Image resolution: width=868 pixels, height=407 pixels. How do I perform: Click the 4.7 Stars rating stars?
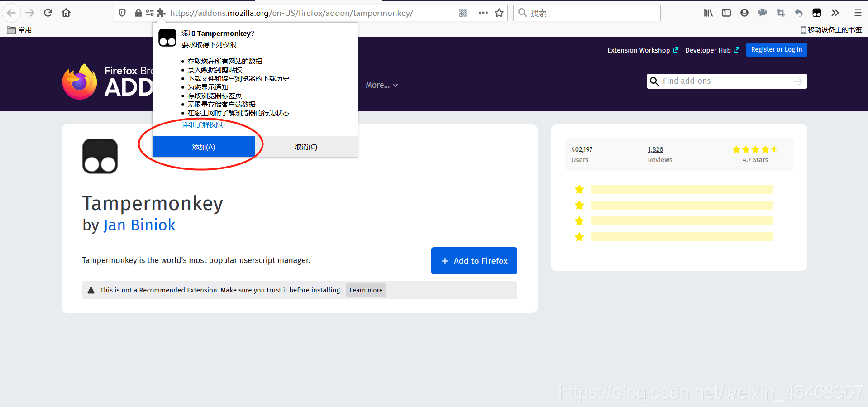(755, 149)
